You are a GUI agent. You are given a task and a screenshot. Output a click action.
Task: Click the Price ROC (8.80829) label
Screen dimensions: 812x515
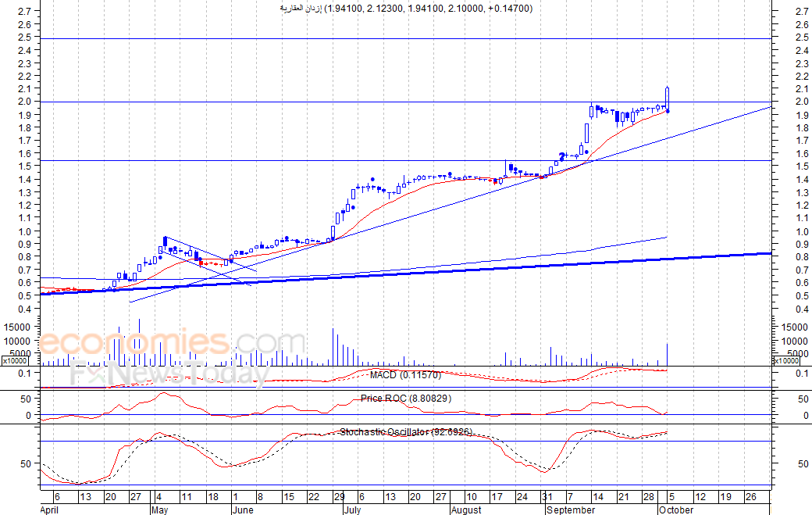pyautogui.click(x=406, y=399)
